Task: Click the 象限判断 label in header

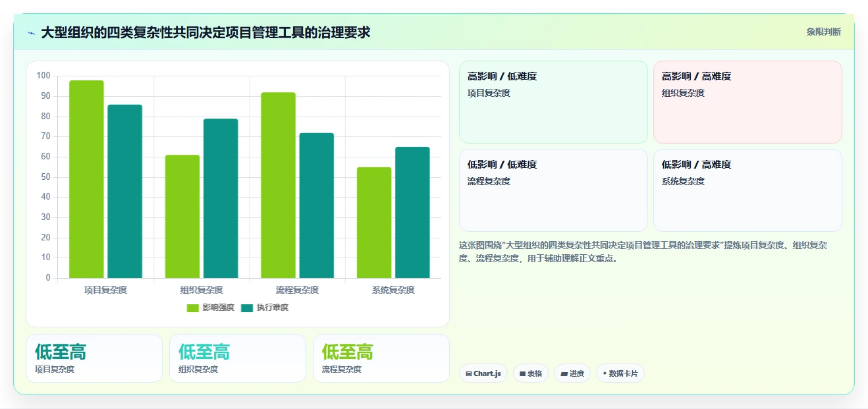Action: 824,32
